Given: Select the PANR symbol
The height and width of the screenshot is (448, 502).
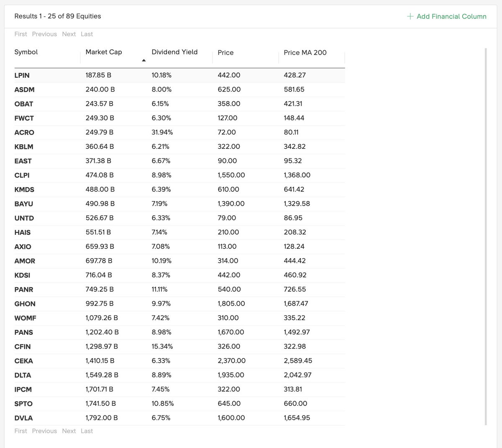Looking at the screenshot, I should (x=24, y=290).
